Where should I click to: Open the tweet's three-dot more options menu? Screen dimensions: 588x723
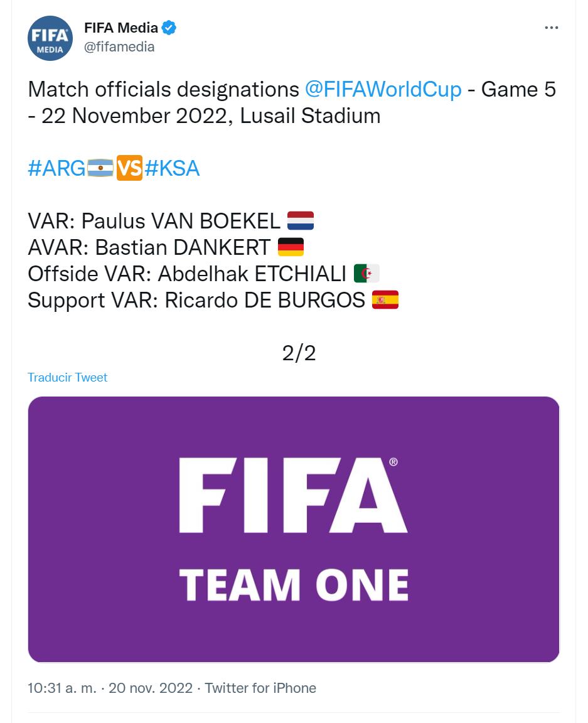pos(551,28)
